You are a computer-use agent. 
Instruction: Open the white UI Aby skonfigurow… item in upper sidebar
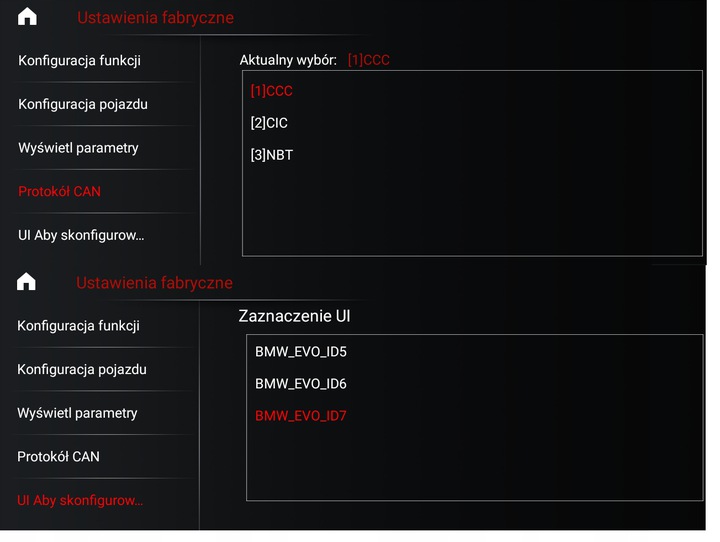point(81,235)
